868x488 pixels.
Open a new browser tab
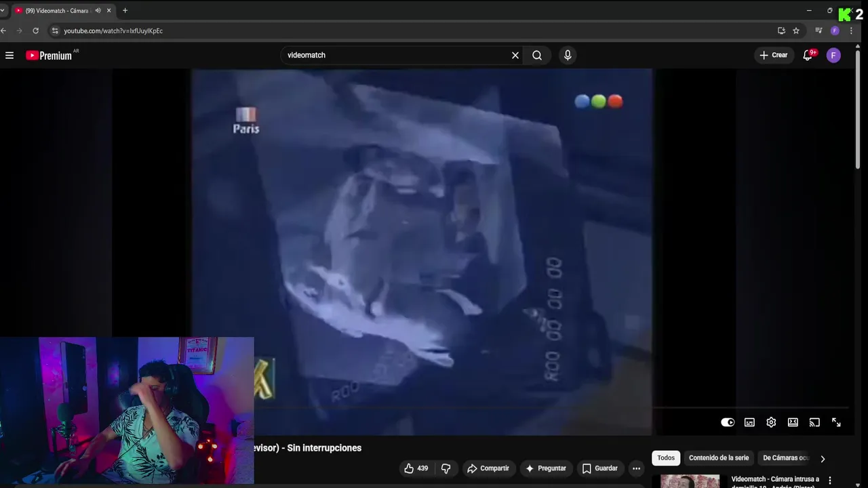click(125, 11)
